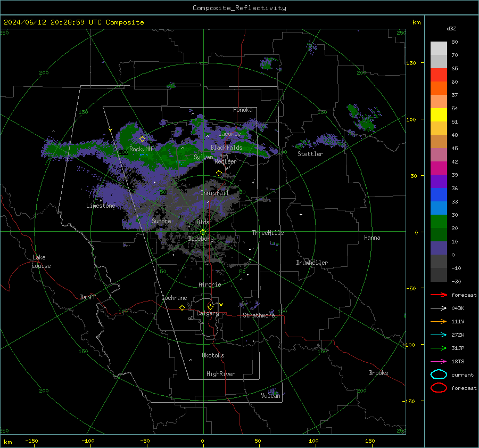Click the yellow diamond marker above Calgary
The width and height of the screenshot is (479, 448).
pos(210,307)
